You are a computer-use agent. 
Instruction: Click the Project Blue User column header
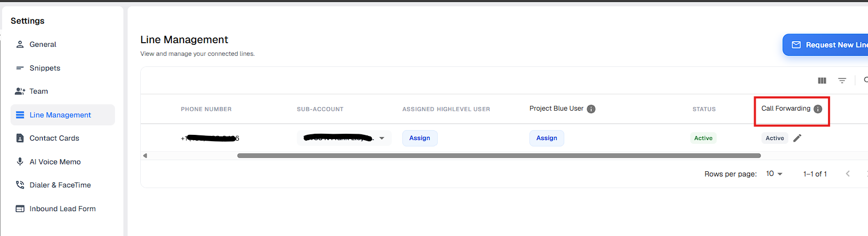tap(556, 109)
